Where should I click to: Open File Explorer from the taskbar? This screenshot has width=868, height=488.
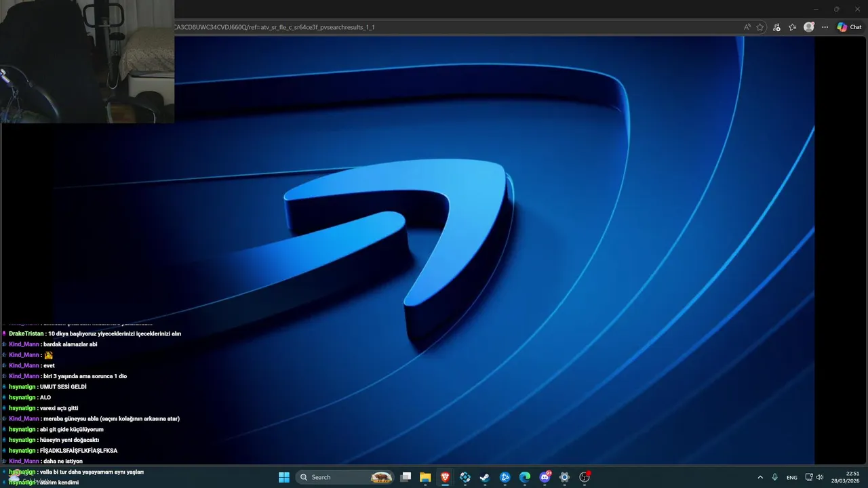[425, 477]
